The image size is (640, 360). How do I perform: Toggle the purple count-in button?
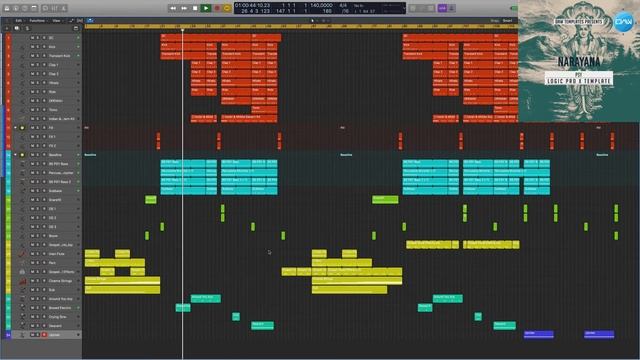click(x=442, y=8)
